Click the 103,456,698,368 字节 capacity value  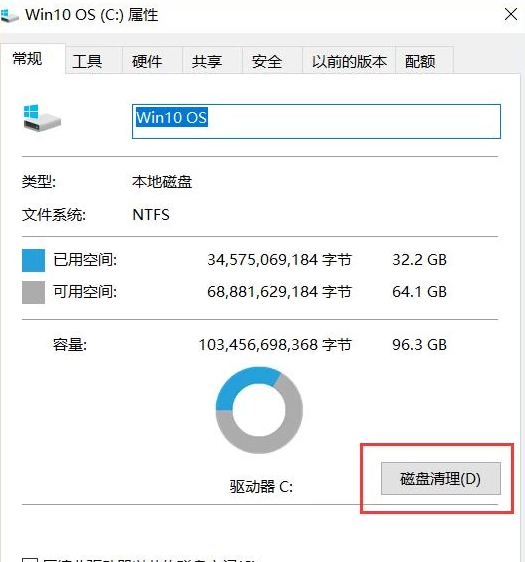(275, 345)
